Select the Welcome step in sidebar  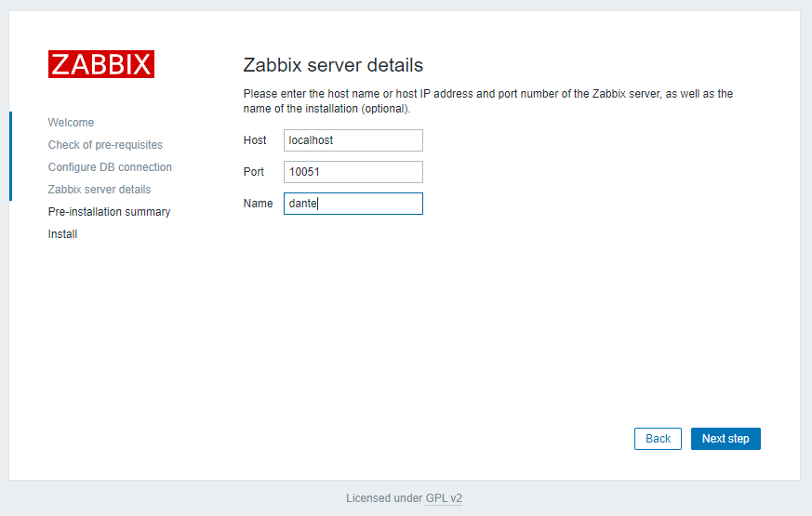tap(71, 123)
